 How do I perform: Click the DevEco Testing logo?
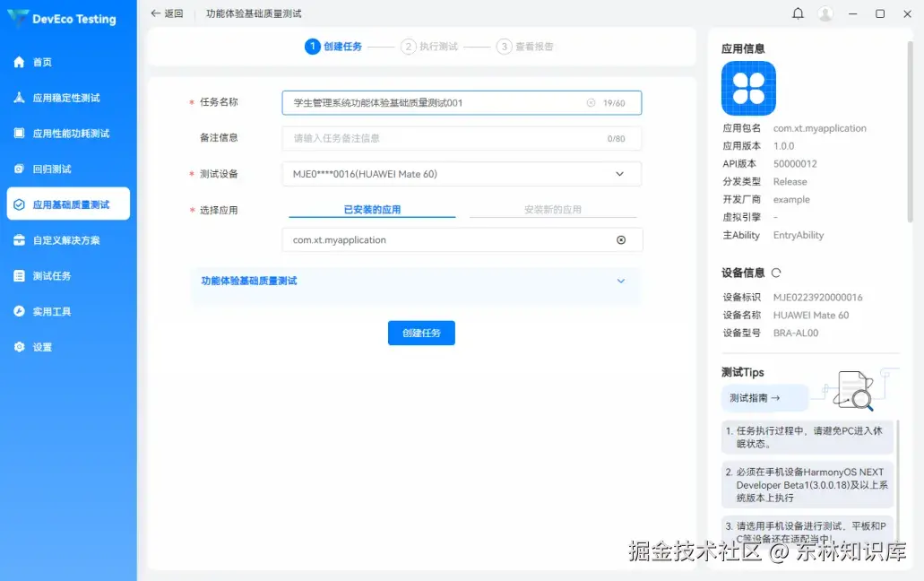[x=62, y=18]
